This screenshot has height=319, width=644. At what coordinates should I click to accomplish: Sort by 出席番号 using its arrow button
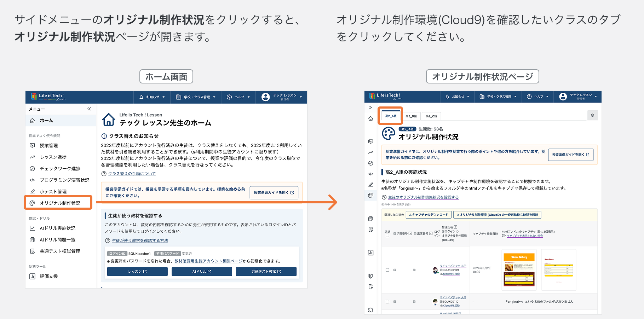click(431, 233)
